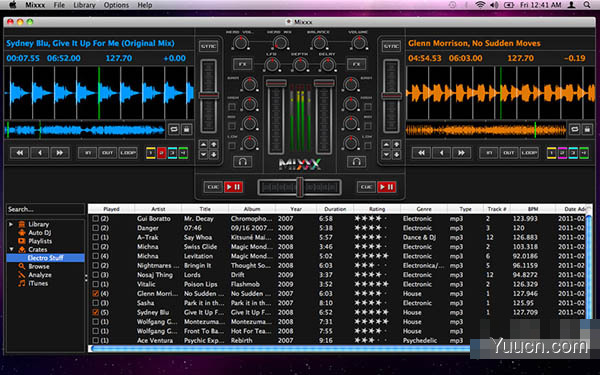The width and height of the screenshot is (600, 375).
Task: Lower right deck pitch with bold down arrow
Action: 396,154
